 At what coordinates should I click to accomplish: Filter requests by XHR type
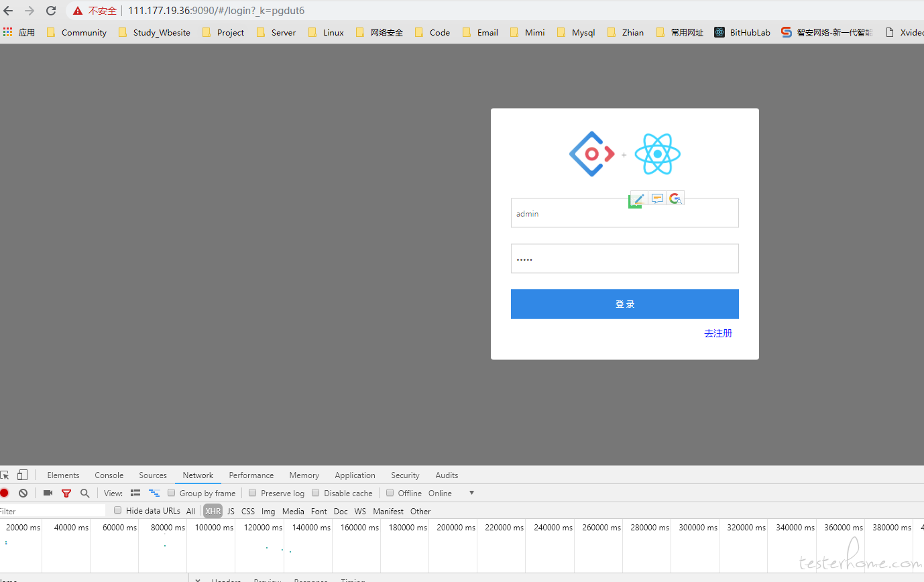(x=213, y=511)
